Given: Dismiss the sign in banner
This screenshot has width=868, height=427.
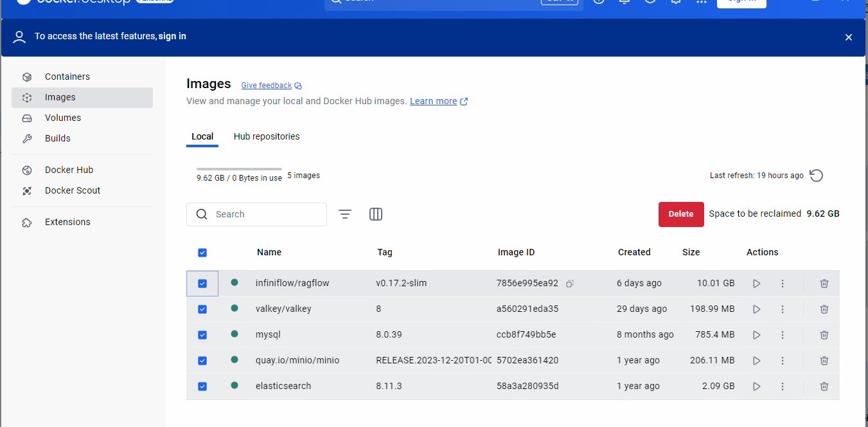Looking at the screenshot, I should (x=849, y=37).
